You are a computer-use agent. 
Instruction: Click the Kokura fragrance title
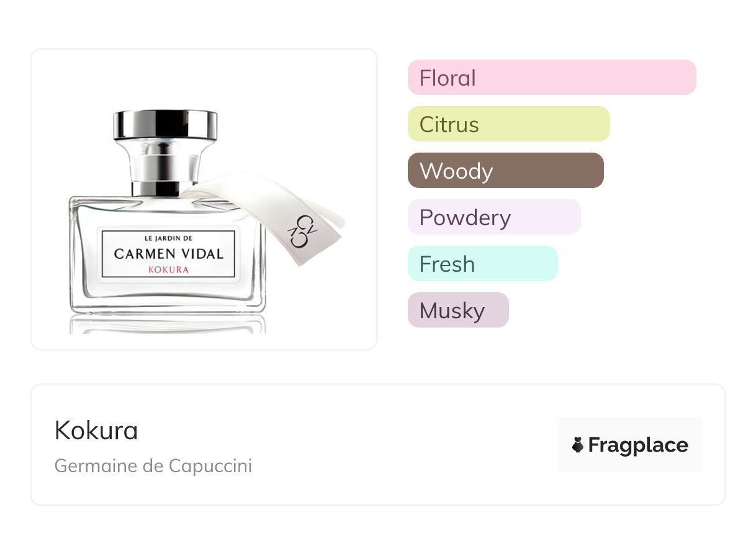coord(96,431)
